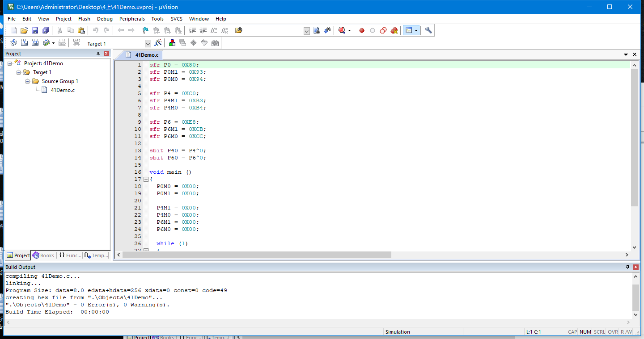Toggle bookmark flag icon
This screenshot has width=644, height=339.
(145, 30)
